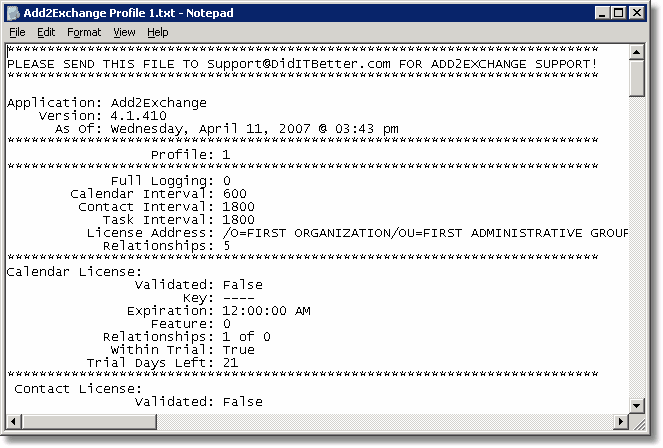Click the empty horizontal scrollbar track
Image resolution: width=663 pixels, height=448 pixels.
point(385,421)
